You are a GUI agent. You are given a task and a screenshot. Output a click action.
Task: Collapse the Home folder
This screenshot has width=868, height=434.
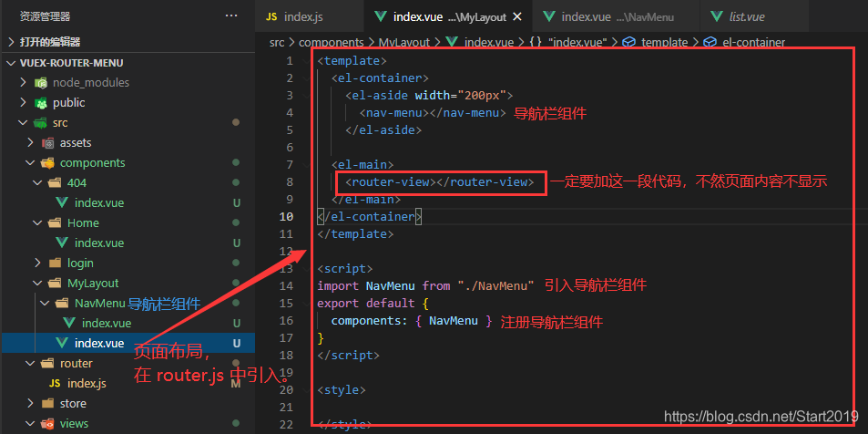point(37,222)
